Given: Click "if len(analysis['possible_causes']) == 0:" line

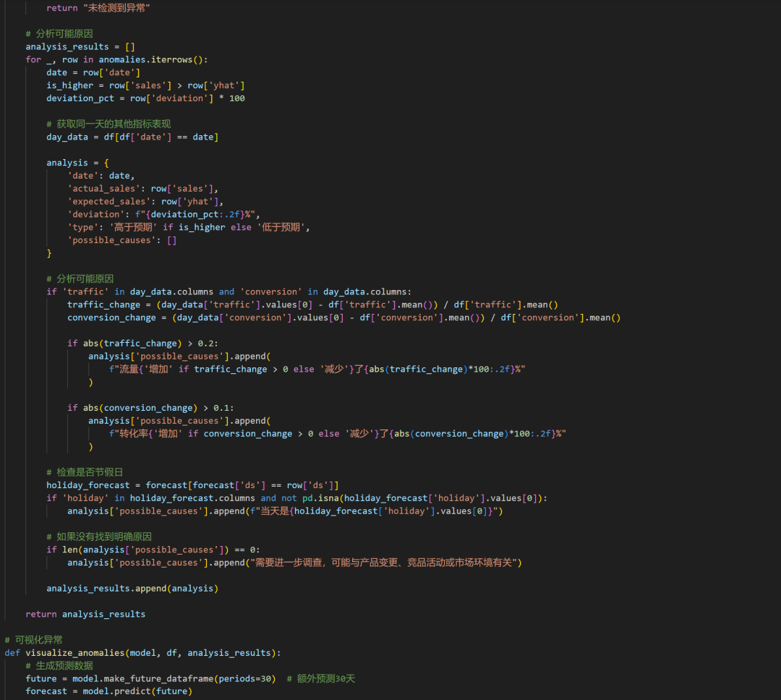Looking at the screenshot, I should [153, 550].
